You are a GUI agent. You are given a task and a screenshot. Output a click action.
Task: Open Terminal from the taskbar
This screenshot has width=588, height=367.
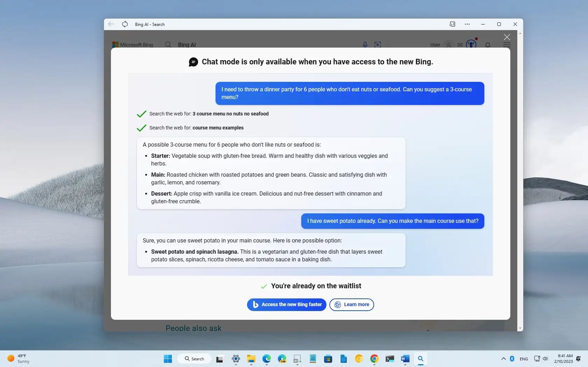click(x=390, y=359)
